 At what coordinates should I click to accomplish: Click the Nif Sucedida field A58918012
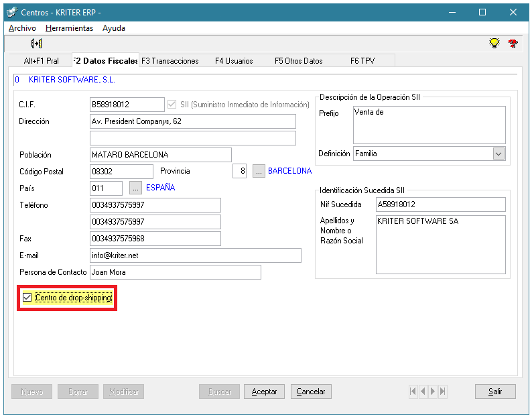coord(441,204)
